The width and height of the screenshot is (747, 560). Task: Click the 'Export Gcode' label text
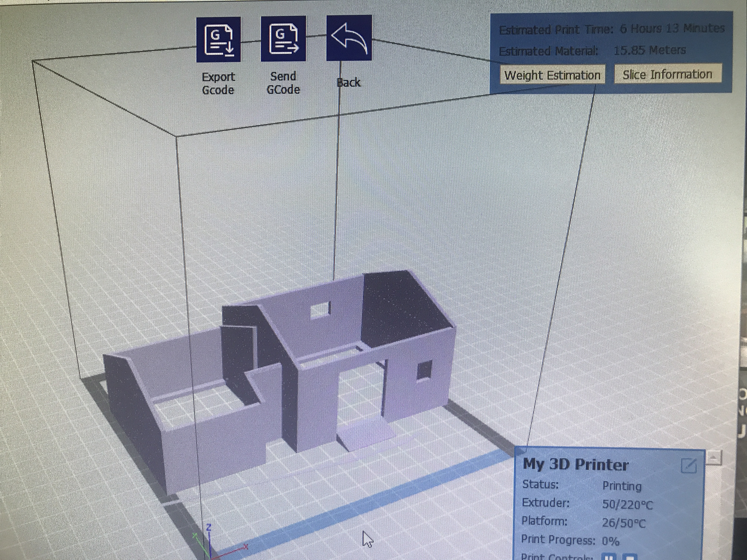coord(218,83)
